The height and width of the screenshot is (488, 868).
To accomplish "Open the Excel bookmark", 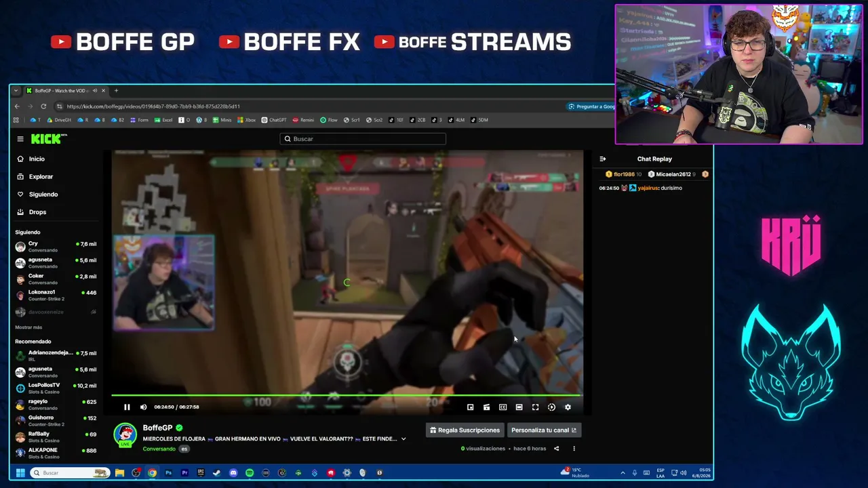I will (x=163, y=120).
